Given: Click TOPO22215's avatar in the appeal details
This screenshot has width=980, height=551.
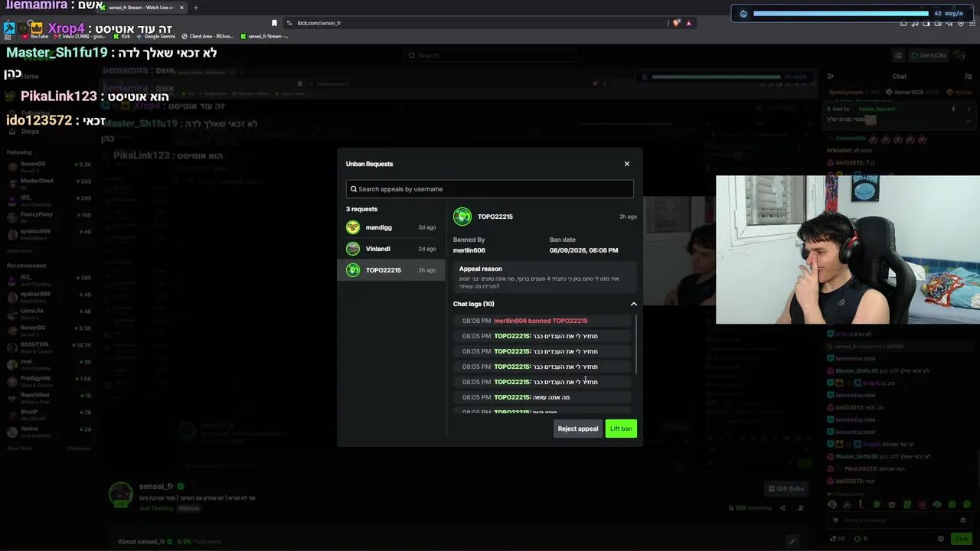Looking at the screenshot, I should (x=462, y=217).
